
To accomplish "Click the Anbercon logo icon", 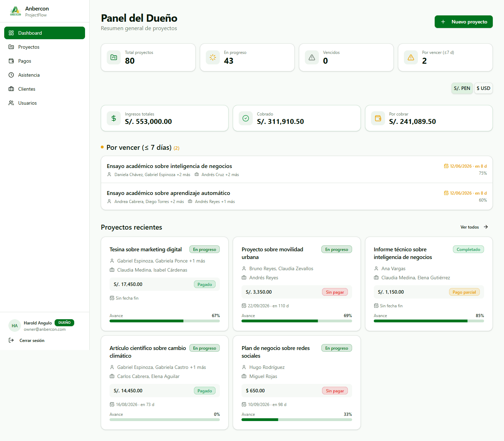I will pyautogui.click(x=15, y=11).
